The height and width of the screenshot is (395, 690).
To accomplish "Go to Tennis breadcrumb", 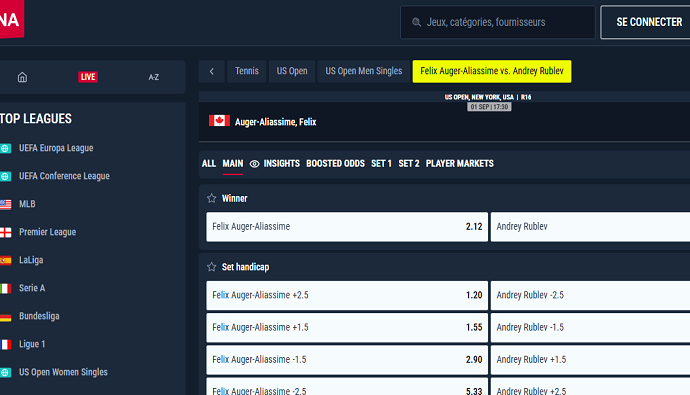I will pyautogui.click(x=247, y=71).
